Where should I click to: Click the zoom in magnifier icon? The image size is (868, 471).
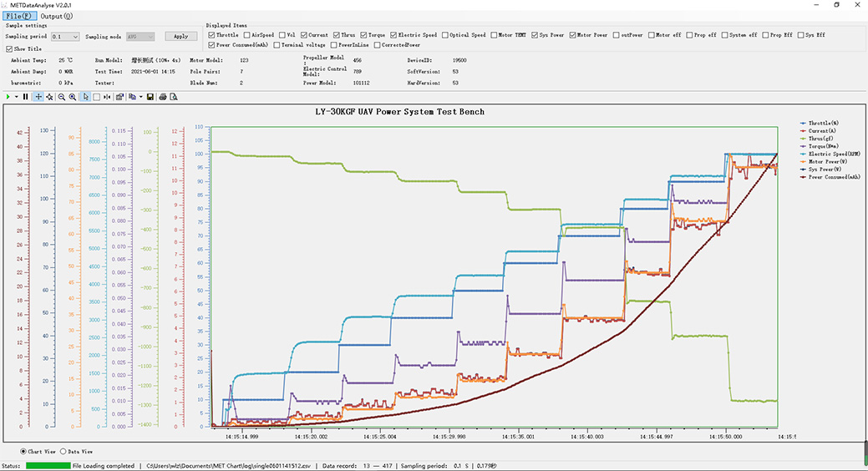pos(73,97)
